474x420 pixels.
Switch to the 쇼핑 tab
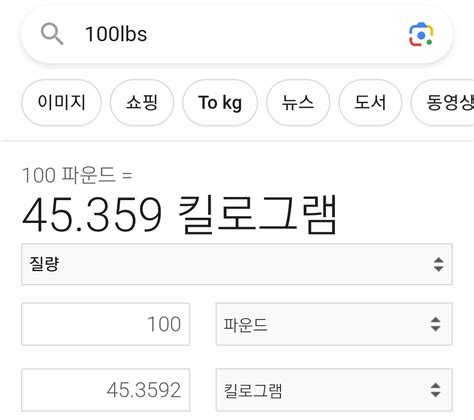[x=142, y=102]
